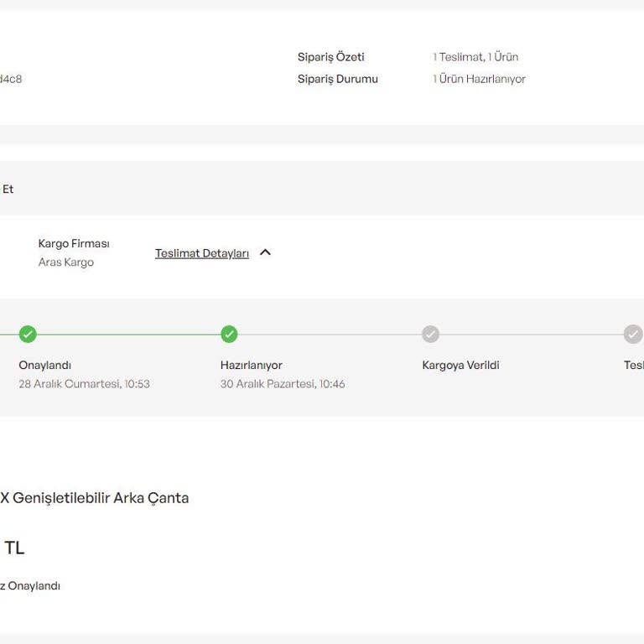
Task: Click the TL price text
Action: tap(14, 548)
